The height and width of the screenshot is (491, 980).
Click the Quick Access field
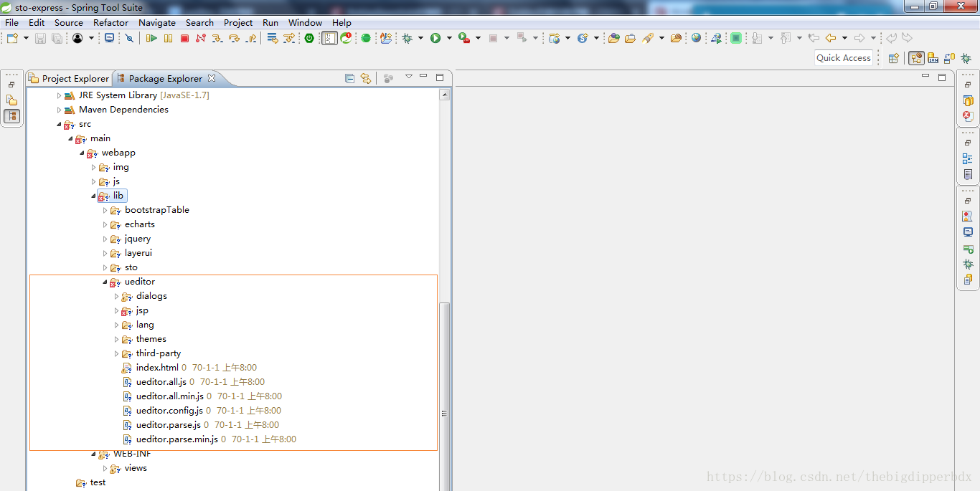844,58
